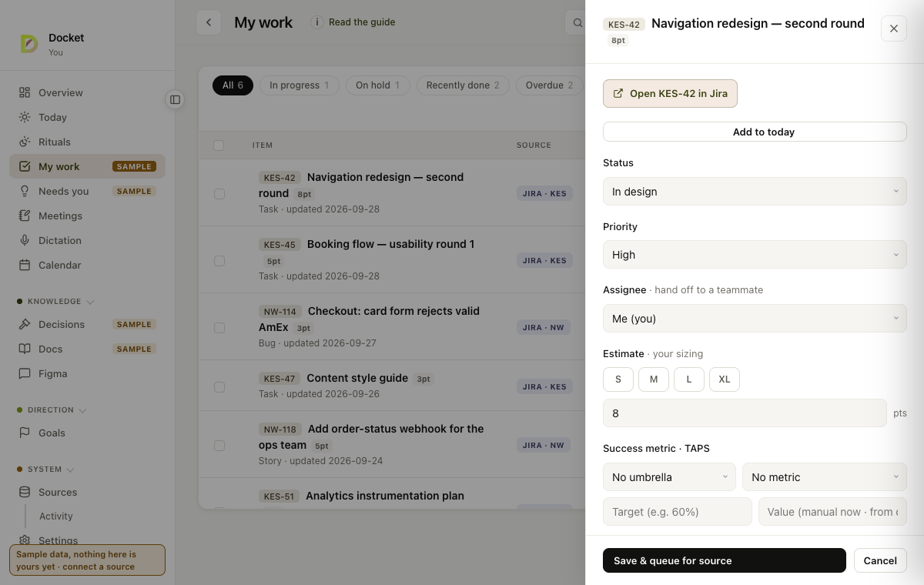The image size is (924, 585).
Task: Open the Rituals sidebar icon
Action: coord(25,142)
